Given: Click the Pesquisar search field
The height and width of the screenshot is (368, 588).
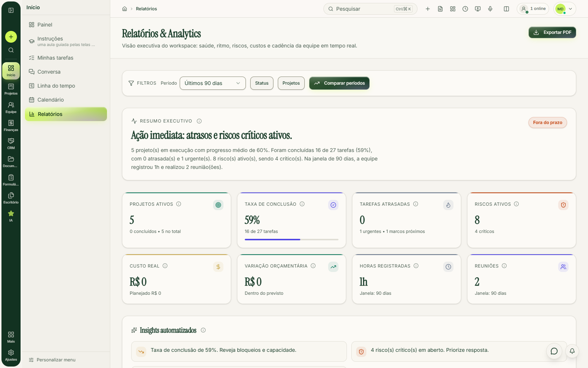Looking at the screenshot, I should (x=370, y=9).
